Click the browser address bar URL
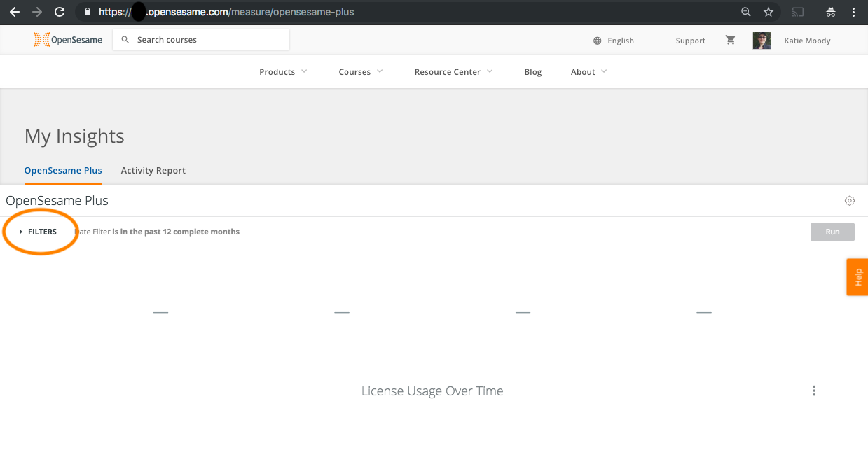Viewport: 868px width, 457px height. pyautogui.click(x=226, y=12)
